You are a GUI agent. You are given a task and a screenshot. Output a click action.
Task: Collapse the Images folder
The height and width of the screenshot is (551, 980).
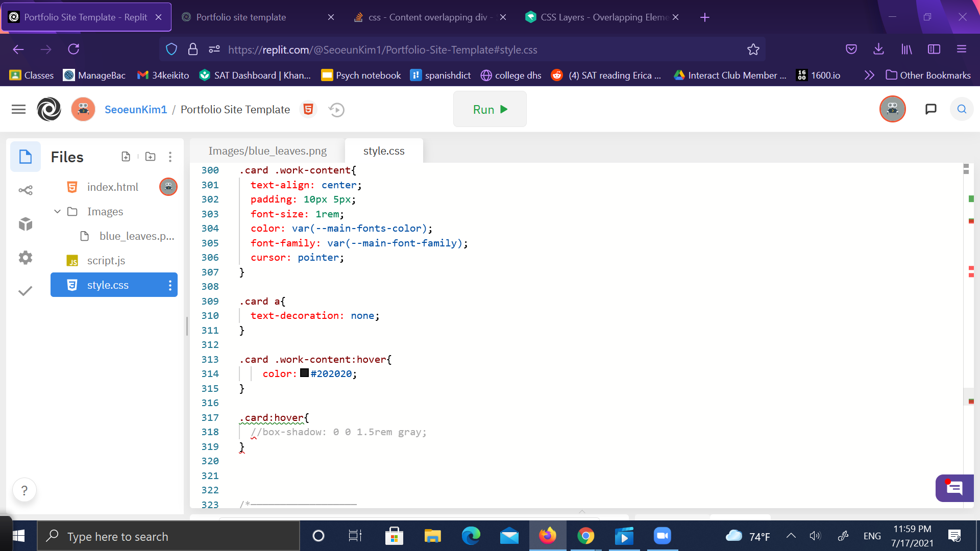pos(58,211)
